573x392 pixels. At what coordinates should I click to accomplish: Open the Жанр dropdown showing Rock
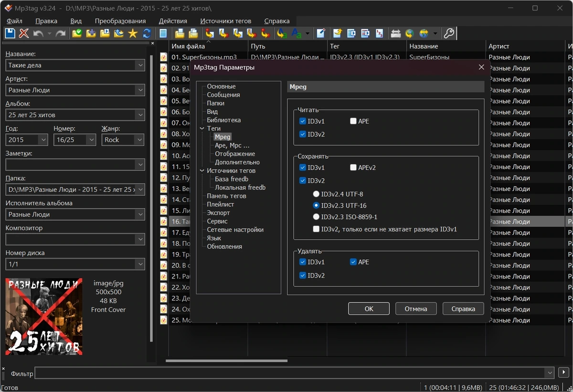[139, 140]
